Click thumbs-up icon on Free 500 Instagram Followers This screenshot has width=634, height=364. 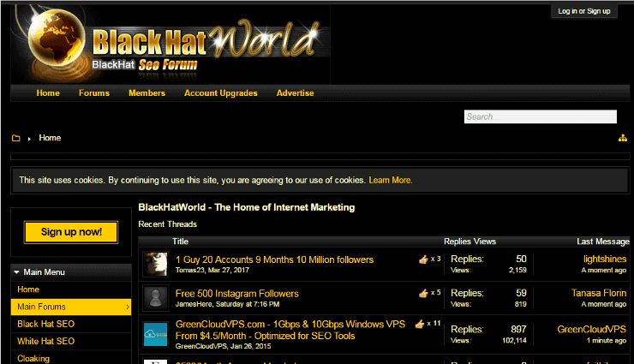(423, 293)
